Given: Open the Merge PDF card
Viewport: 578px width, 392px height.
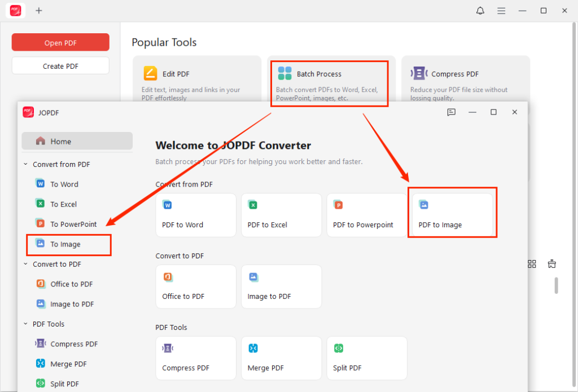Looking at the screenshot, I should (281, 358).
